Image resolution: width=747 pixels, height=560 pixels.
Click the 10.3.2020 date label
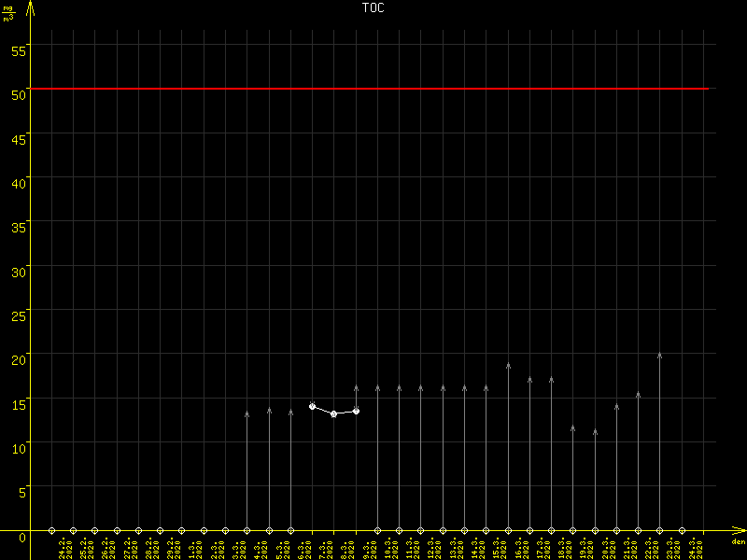[x=388, y=548]
